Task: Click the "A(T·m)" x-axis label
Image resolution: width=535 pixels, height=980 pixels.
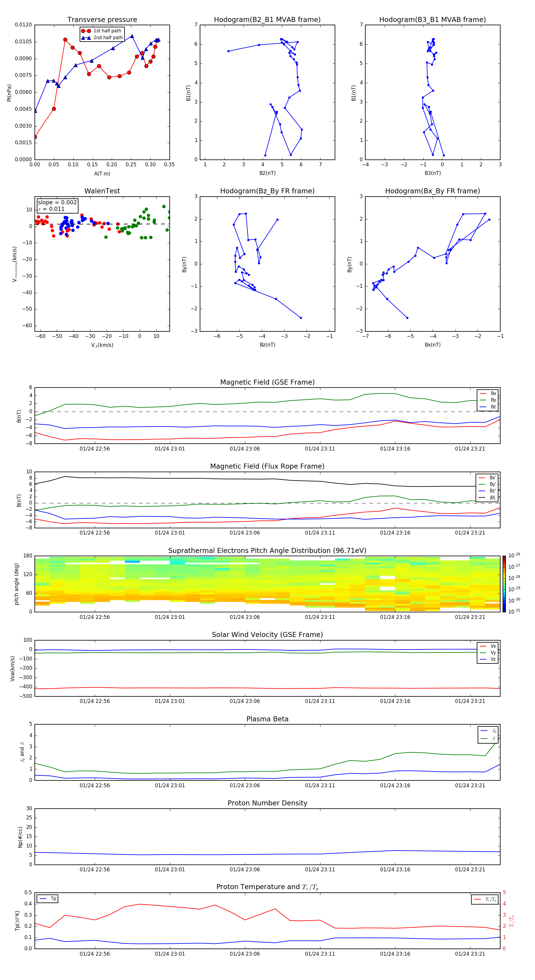Action: [x=102, y=174]
